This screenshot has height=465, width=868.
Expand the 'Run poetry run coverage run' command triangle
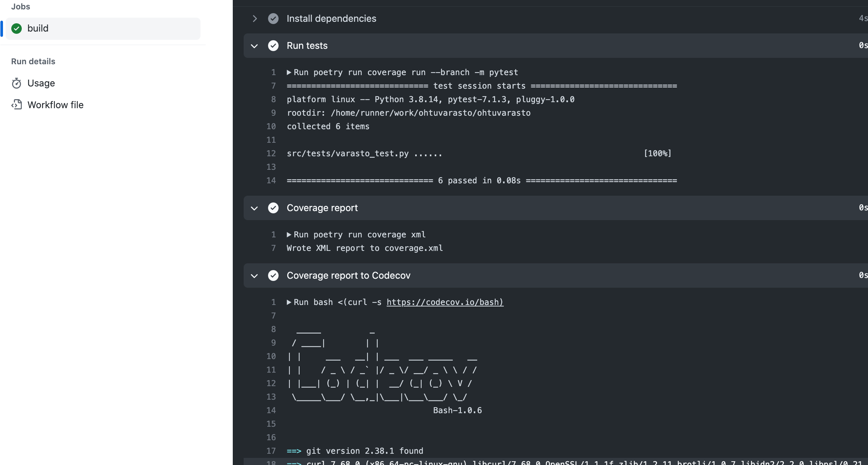tap(289, 72)
